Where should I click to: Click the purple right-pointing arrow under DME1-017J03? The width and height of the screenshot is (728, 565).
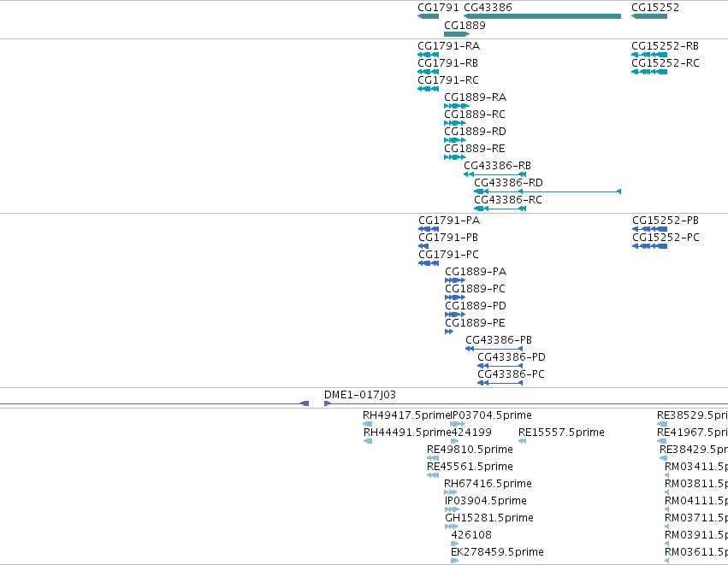(x=328, y=403)
